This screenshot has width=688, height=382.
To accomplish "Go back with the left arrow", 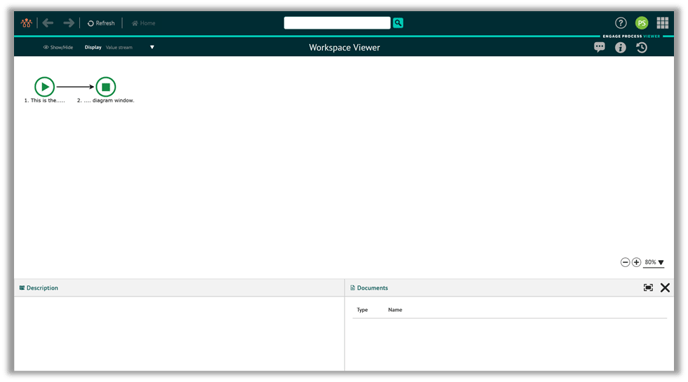I will pos(48,23).
